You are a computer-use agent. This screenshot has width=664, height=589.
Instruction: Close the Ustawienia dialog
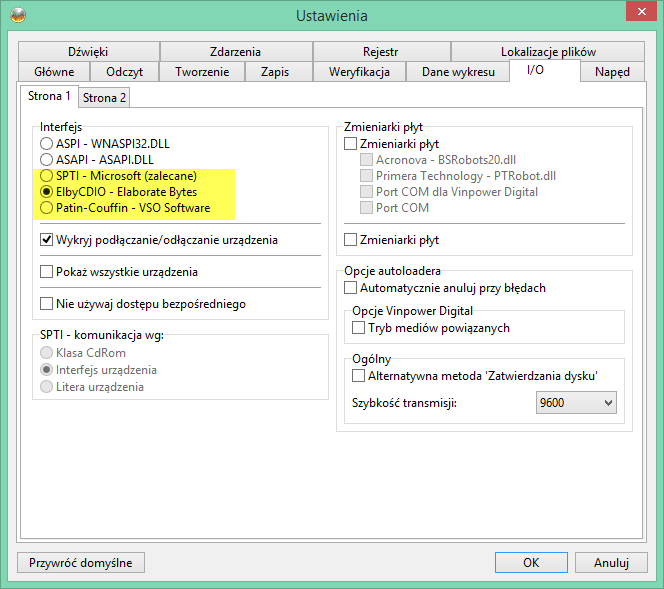tap(641, 11)
